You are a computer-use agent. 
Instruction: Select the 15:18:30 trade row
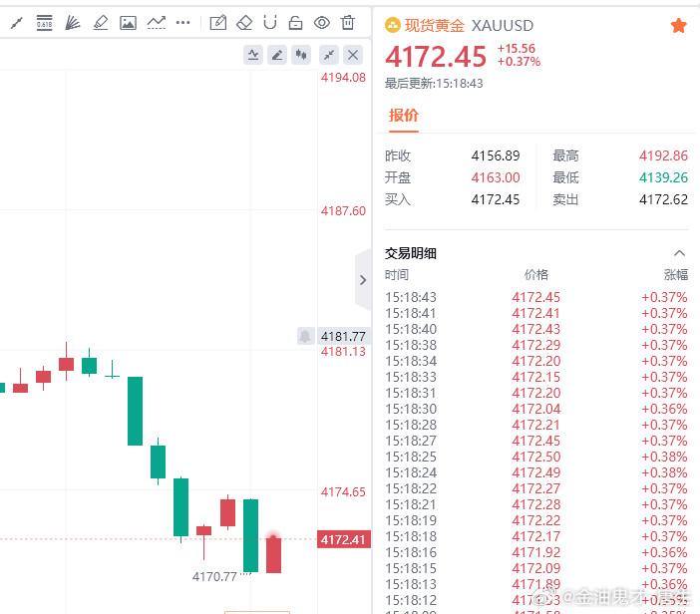(x=536, y=409)
